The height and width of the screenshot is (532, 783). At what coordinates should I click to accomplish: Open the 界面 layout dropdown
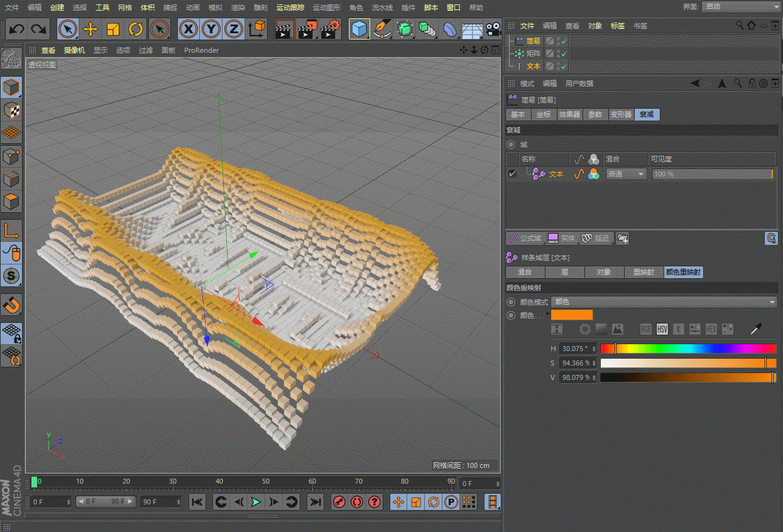pyautogui.click(x=742, y=6)
